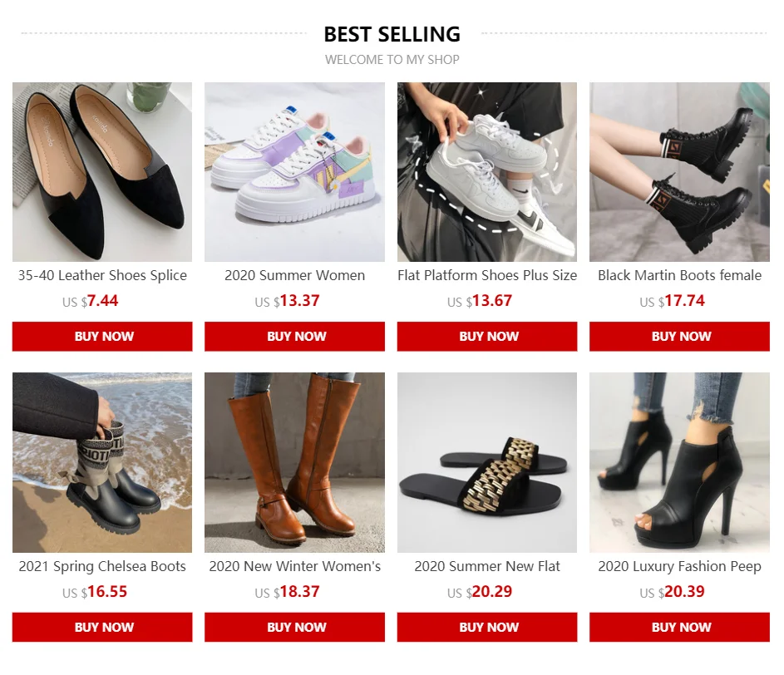Open the Chelsea boots beach photo

(102, 462)
